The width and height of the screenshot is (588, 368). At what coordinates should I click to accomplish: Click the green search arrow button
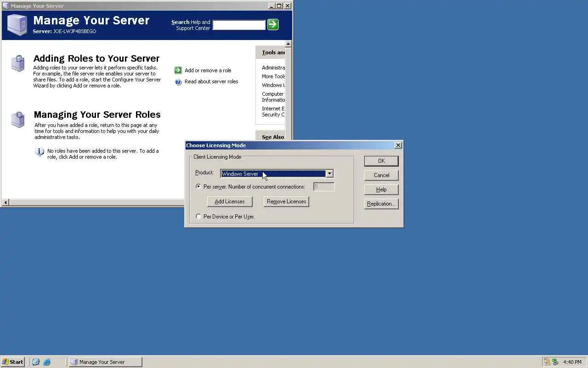(x=273, y=24)
